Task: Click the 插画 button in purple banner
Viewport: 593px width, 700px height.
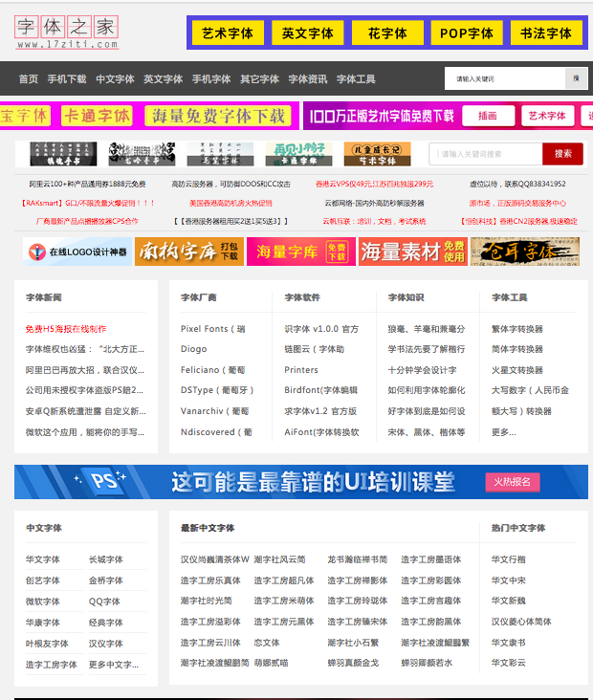Action: click(488, 116)
